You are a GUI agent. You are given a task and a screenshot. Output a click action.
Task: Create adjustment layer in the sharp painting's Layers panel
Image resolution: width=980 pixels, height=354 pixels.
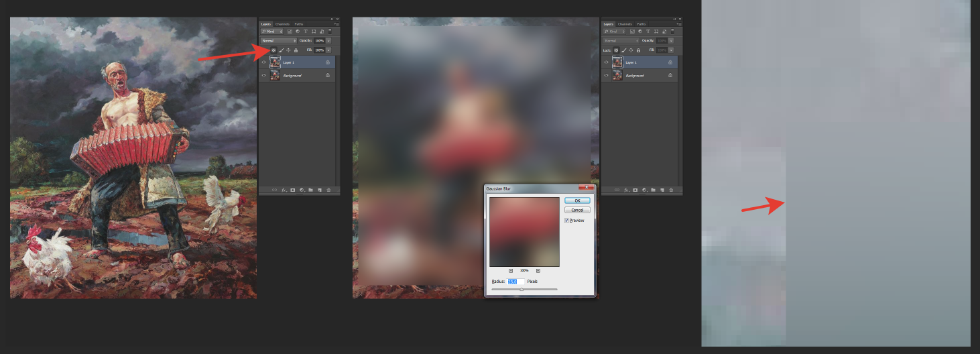(x=302, y=190)
